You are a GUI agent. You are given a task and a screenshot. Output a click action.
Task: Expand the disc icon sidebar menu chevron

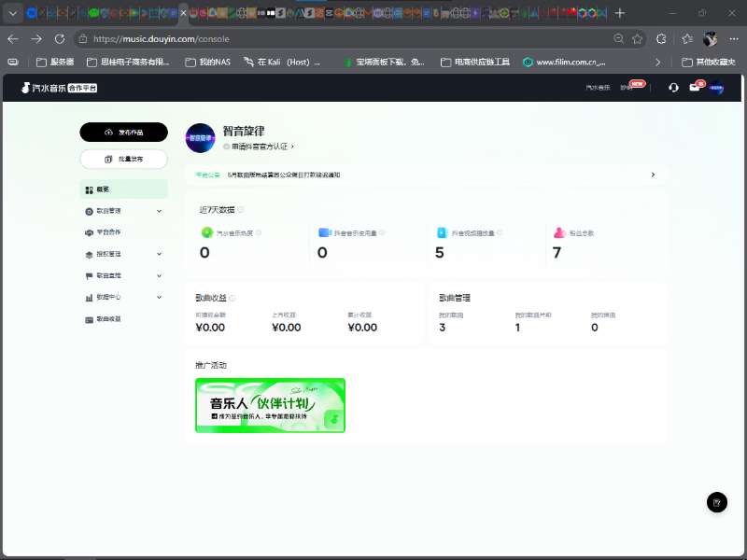[159, 211]
